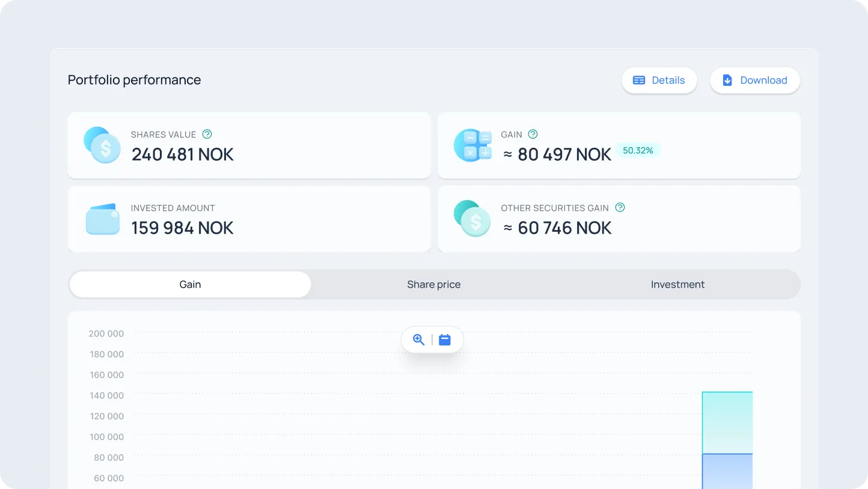Viewport: 868px width, 489px height.
Task: Click the Portfolio performance heading
Action: [x=134, y=79]
